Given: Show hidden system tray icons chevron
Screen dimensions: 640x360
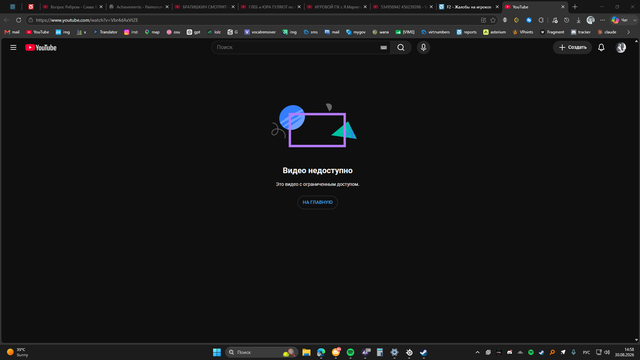Looking at the screenshot, I should 477,352.
